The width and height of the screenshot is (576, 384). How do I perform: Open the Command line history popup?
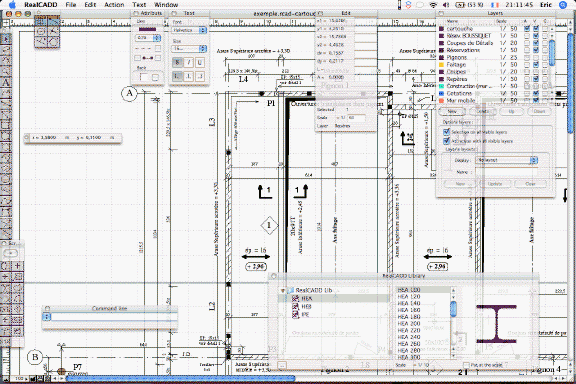[x=47, y=317]
